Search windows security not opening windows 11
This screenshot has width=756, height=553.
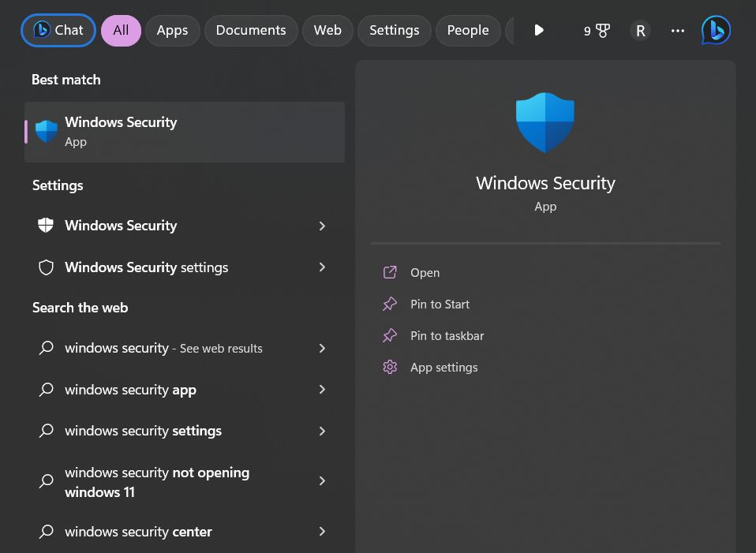click(x=185, y=482)
